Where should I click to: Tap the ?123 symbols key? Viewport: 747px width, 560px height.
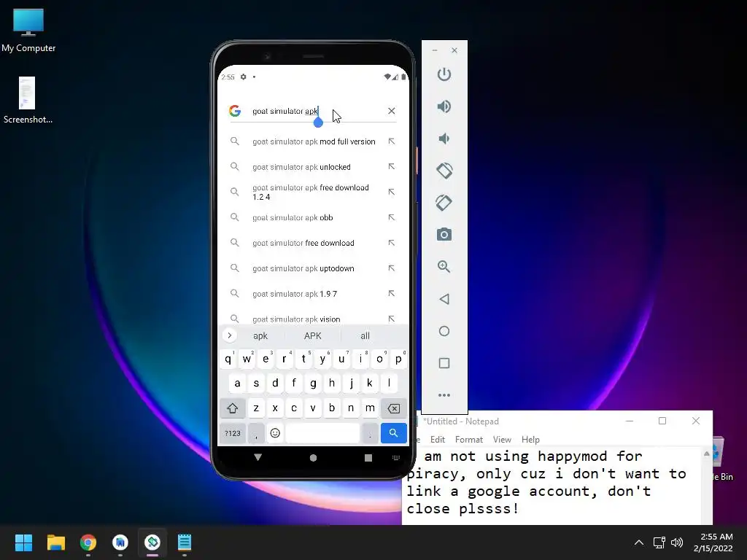coord(233,433)
